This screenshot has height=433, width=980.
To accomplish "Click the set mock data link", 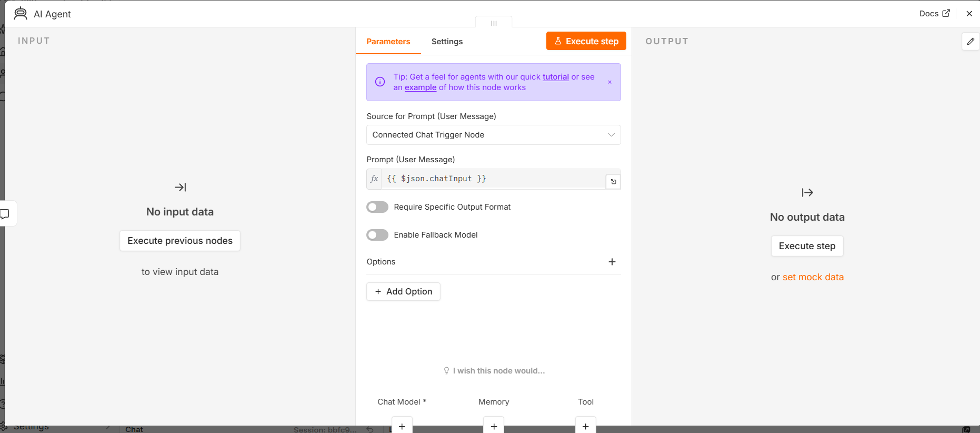I will 813,277.
